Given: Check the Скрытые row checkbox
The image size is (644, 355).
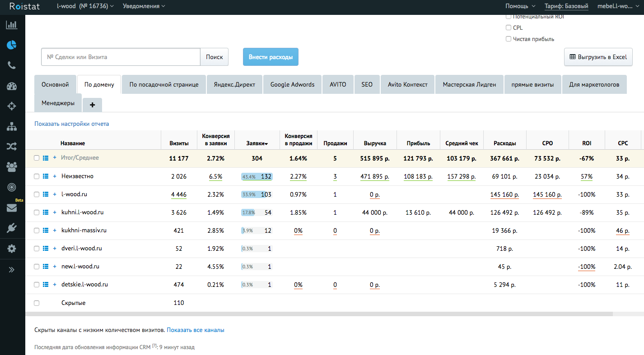Looking at the screenshot, I should click(x=37, y=303).
